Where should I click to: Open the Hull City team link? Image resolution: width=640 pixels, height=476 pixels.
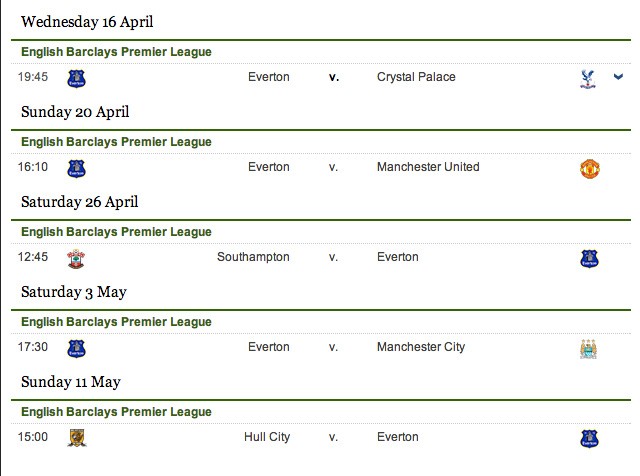click(267, 437)
